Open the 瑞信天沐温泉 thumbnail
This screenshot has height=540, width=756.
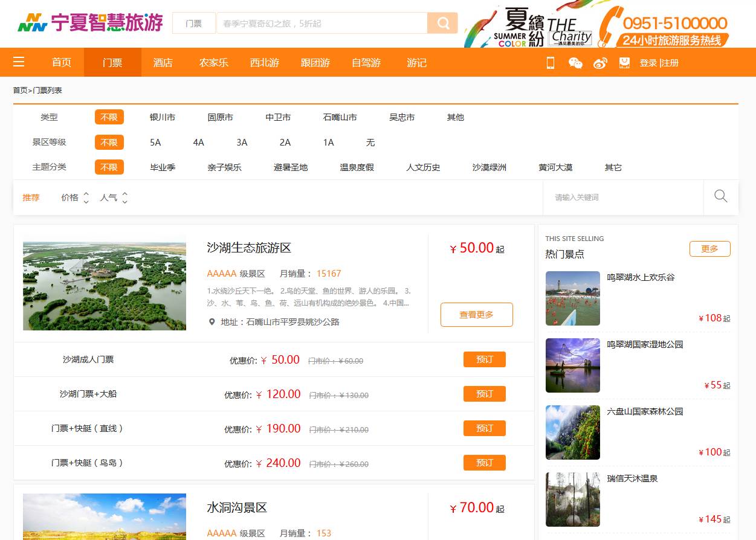(x=573, y=500)
